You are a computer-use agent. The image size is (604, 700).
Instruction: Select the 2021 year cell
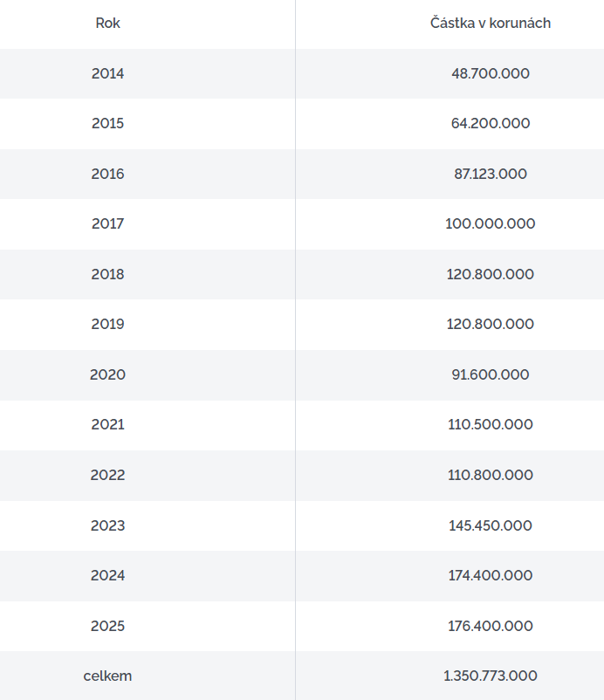tap(107, 424)
